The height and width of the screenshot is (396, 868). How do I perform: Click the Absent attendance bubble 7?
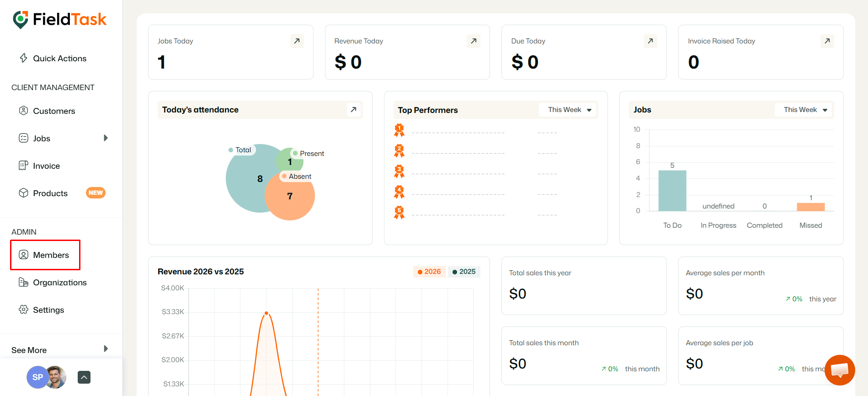click(x=290, y=196)
